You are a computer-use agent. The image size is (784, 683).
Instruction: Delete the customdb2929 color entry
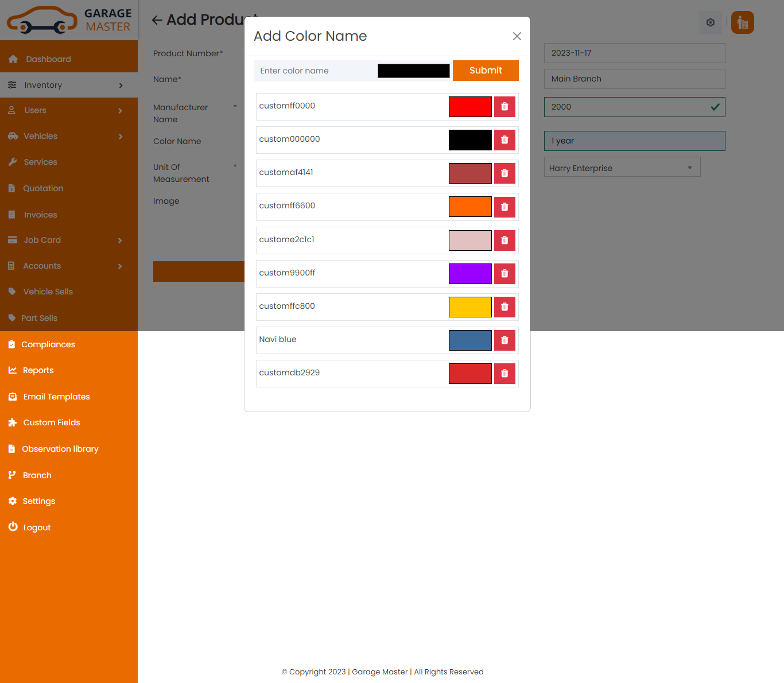point(504,374)
